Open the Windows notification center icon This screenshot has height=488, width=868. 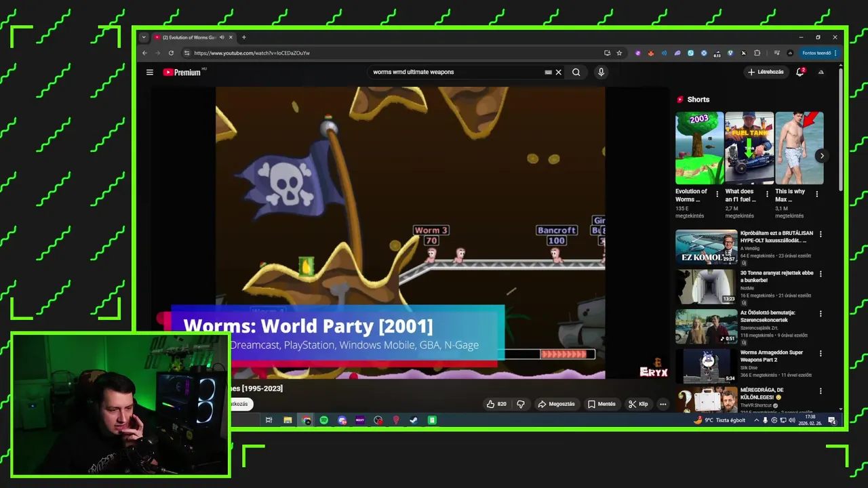[x=831, y=420]
